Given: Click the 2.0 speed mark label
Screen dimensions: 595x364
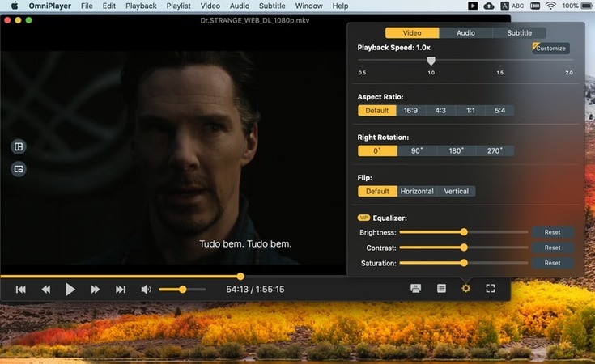Looking at the screenshot, I should [x=569, y=73].
